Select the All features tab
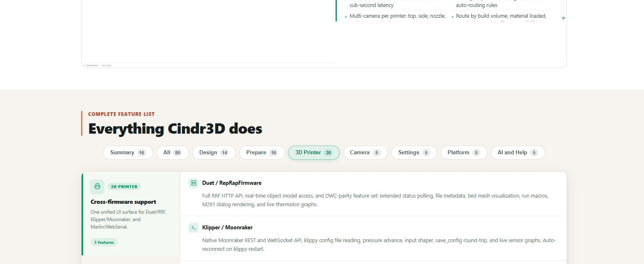The height and width of the screenshot is (264, 644). (173, 153)
